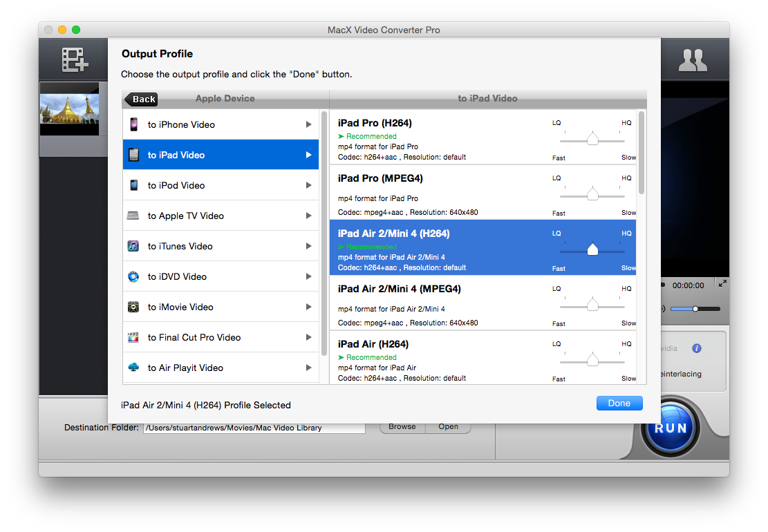Image resolution: width=768 pixels, height=532 pixels.
Task: Expand the to iPhone Video arrow
Action: click(308, 124)
